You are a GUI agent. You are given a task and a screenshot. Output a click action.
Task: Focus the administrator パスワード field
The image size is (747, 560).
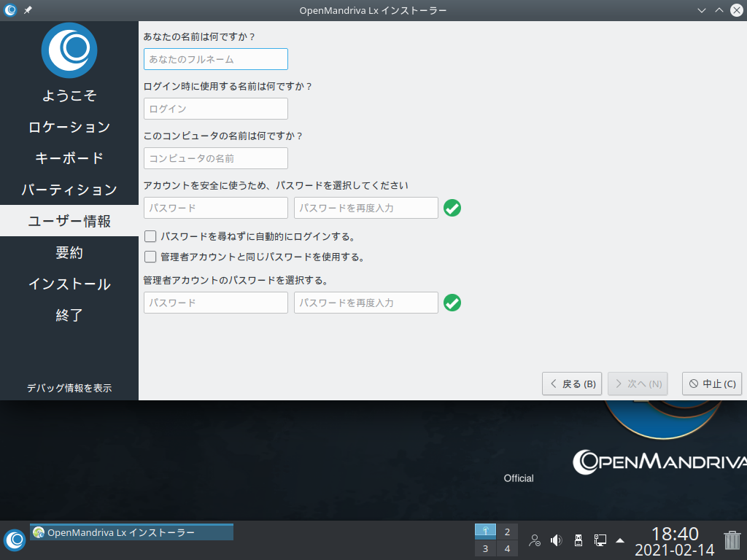(216, 303)
